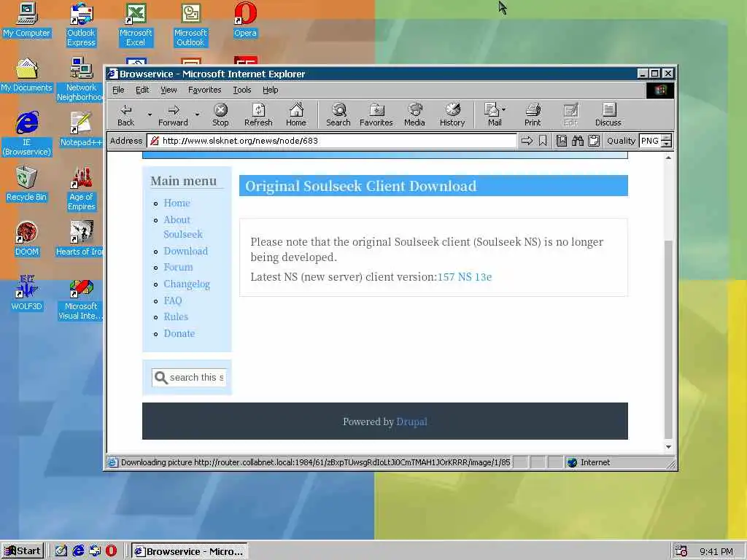Click the Discuss toolbar button
This screenshot has height=560, width=747.
[608, 115]
